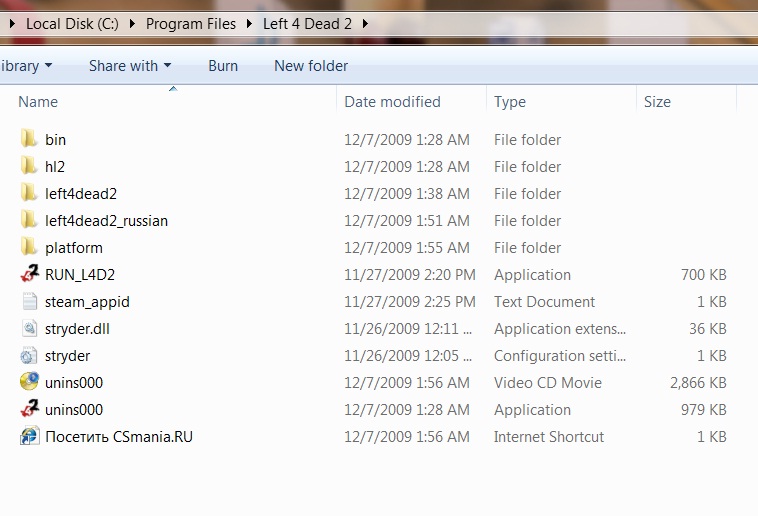Click the date 11/27/2009 2:25 PM
This screenshot has width=758, height=516.
[x=410, y=302]
